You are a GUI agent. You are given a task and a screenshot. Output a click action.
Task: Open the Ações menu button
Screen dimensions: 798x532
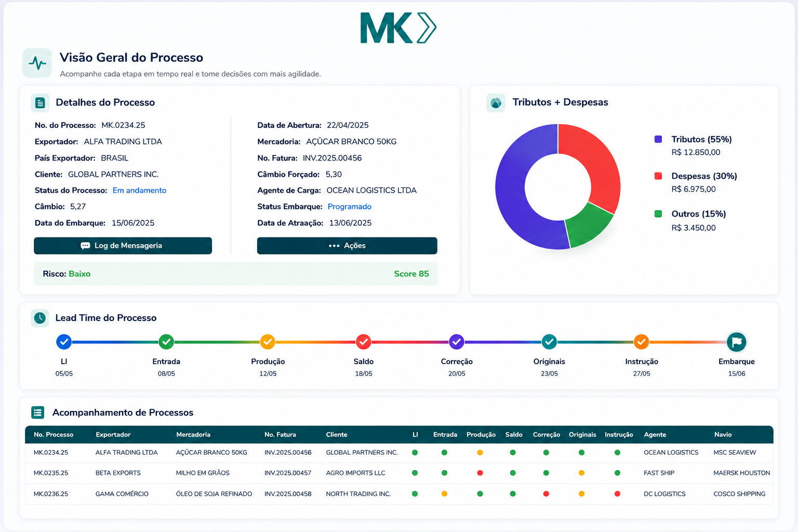pos(347,246)
